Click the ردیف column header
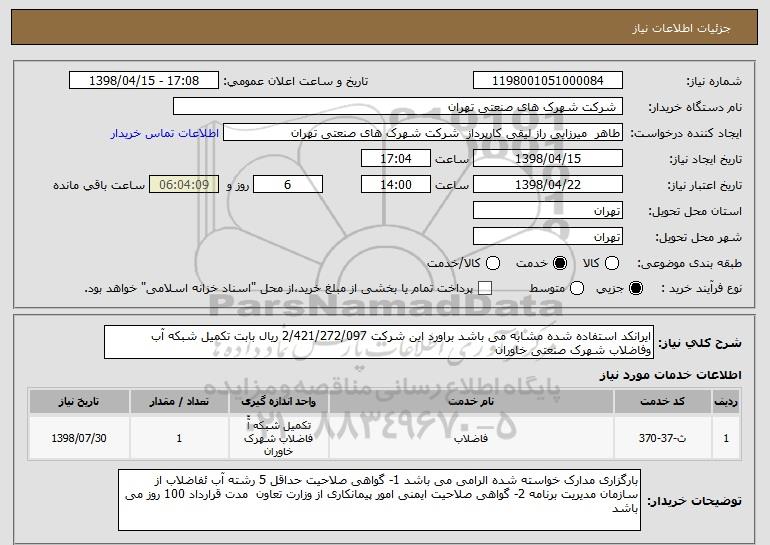770x545 pixels. (726, 401)
